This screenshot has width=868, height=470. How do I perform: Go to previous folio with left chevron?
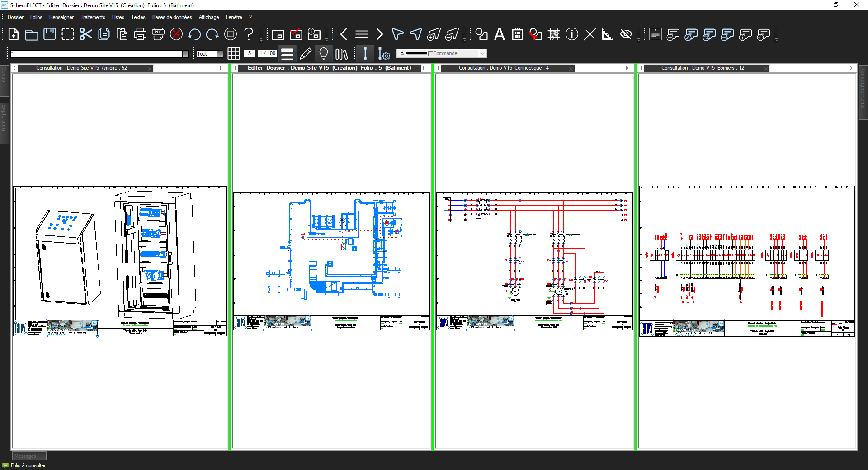pos(344,34)
